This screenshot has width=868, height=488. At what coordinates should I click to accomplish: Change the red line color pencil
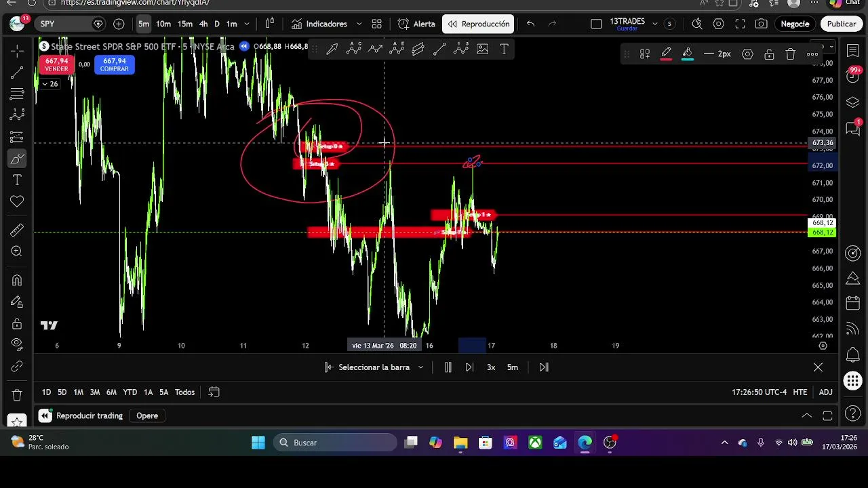[x=667, y=54]
